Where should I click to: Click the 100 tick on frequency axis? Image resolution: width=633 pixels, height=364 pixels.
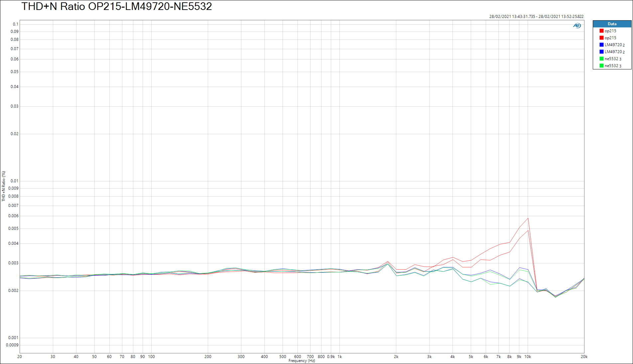(151, 357)
